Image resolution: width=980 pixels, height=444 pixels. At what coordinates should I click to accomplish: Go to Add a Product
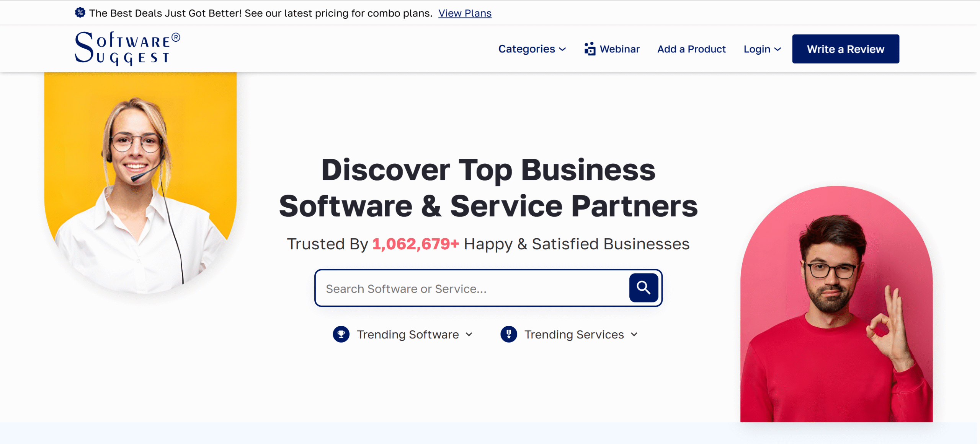pyautogui.click(x=691, y=49)
